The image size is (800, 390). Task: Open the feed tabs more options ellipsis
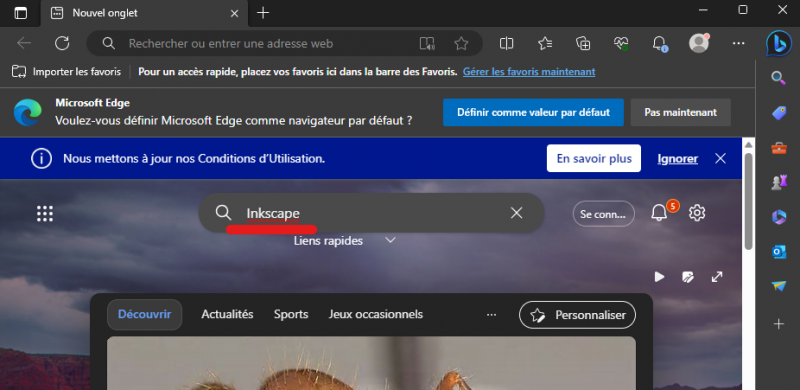[x=491, y=315]
